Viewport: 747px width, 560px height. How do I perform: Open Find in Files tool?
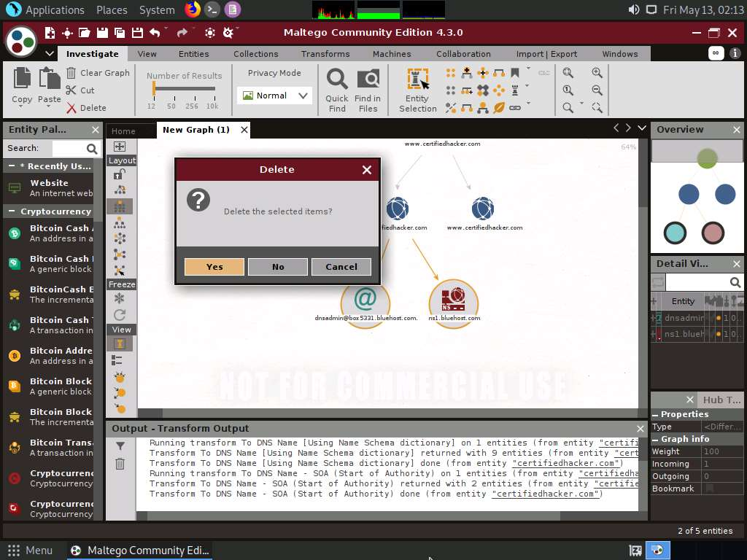pos(368,90)
